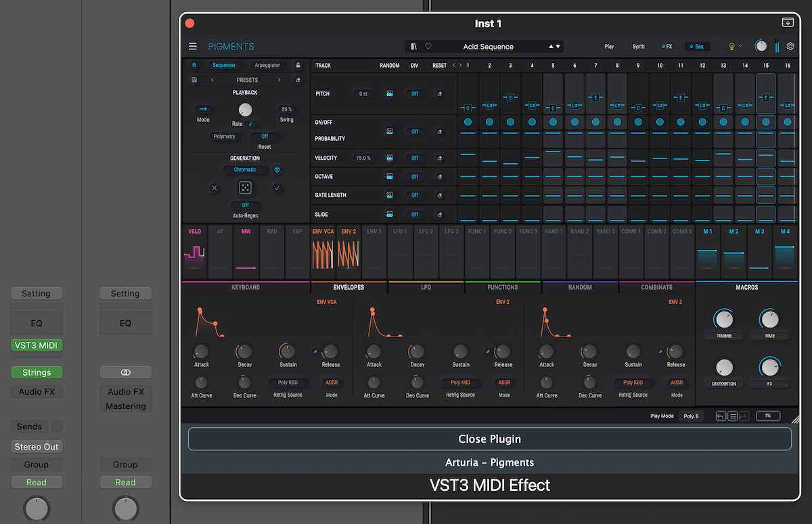Toggle FX section power
Viewport: 812px width, 524px height.
coord(662,47)
